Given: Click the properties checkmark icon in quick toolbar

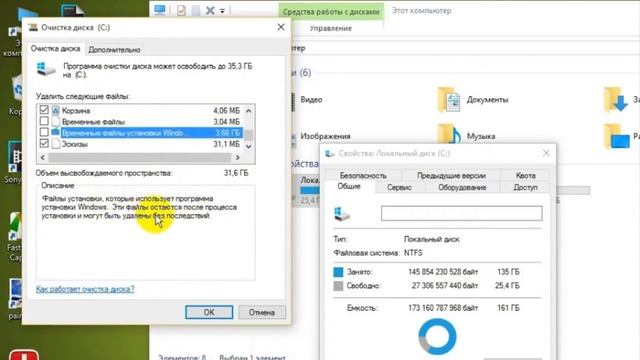Looking at the screenshot, I should point(181,11).
